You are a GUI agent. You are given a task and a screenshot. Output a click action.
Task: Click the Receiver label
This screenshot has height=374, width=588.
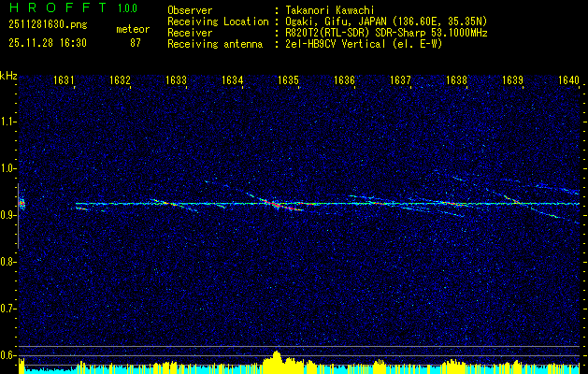[x=190, y=33]
